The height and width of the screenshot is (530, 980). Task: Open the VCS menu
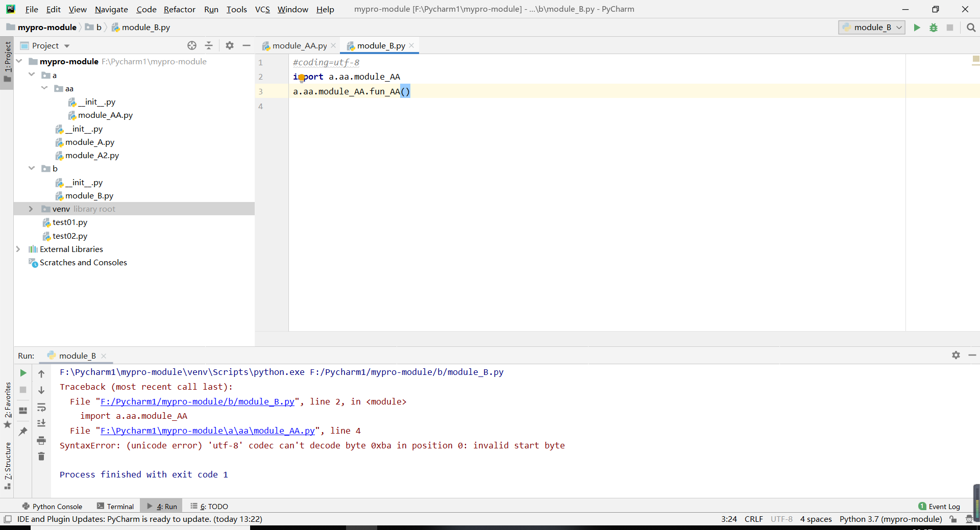262,9
